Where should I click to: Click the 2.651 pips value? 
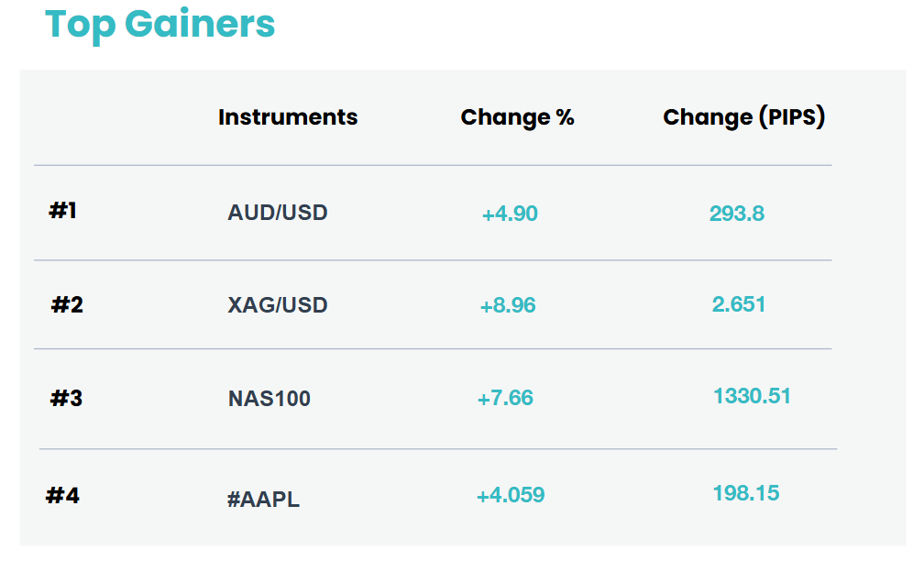pos(739,304)
